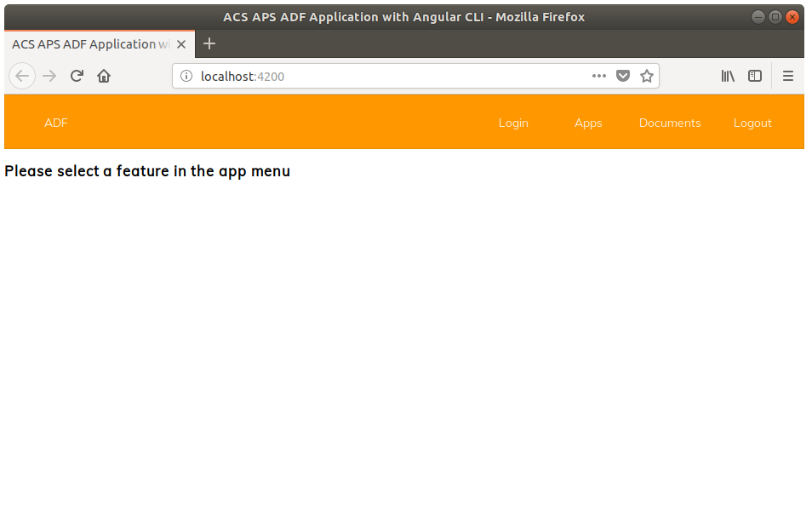Viewport: 812px width, 528px height.
Task: Click Logout in the orange header
Action: pos(752,123)
